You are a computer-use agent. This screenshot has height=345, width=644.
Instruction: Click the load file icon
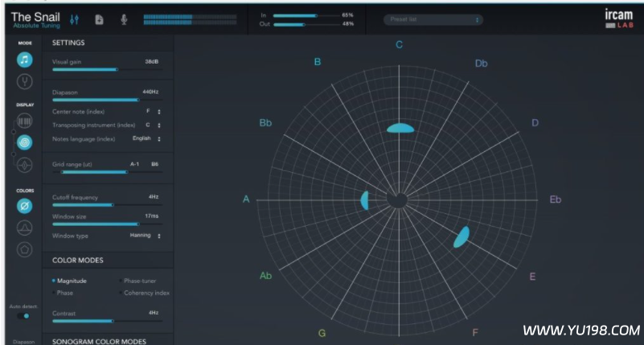[x=99, y=19]
